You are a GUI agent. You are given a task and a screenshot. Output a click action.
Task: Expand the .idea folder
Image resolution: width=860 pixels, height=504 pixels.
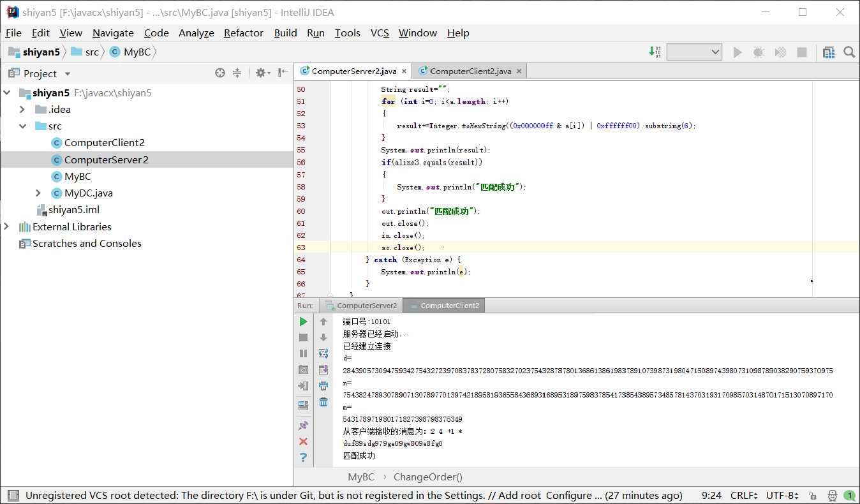click(x=23, y=110)
